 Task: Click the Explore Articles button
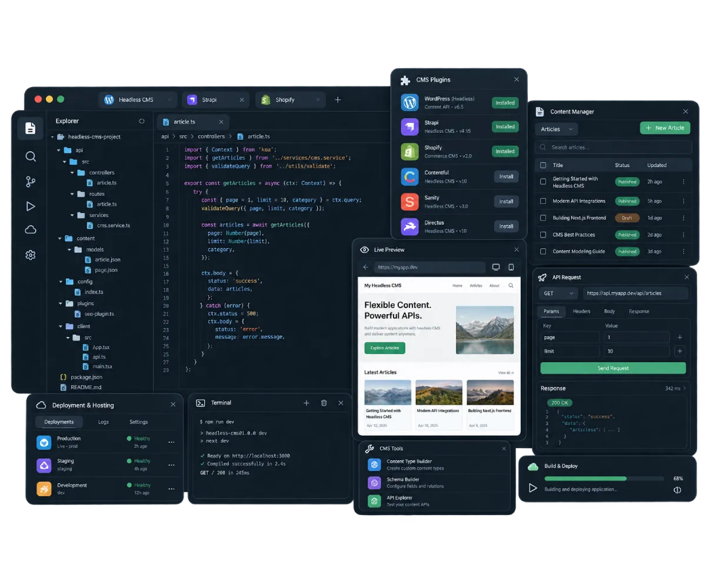coord(385,348)
